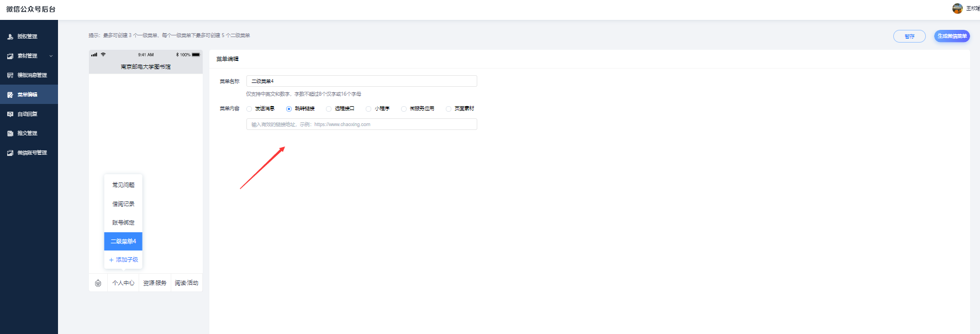Click the user avatar in top right

[957, 8]
